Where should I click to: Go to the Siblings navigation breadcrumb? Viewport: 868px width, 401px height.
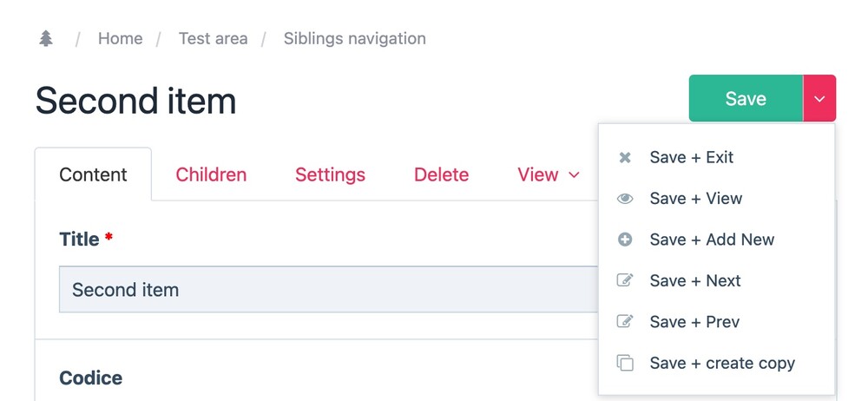(x=354, y=39)
